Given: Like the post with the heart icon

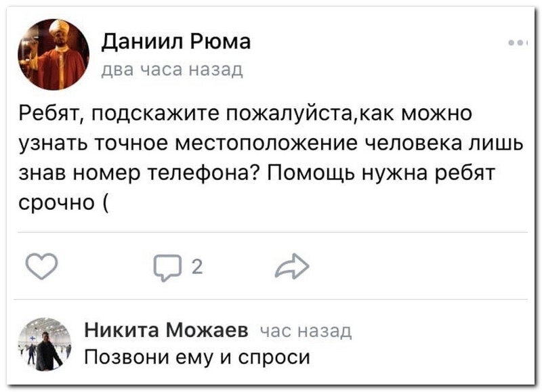Looking at the screenshot, I should [41, 267].
